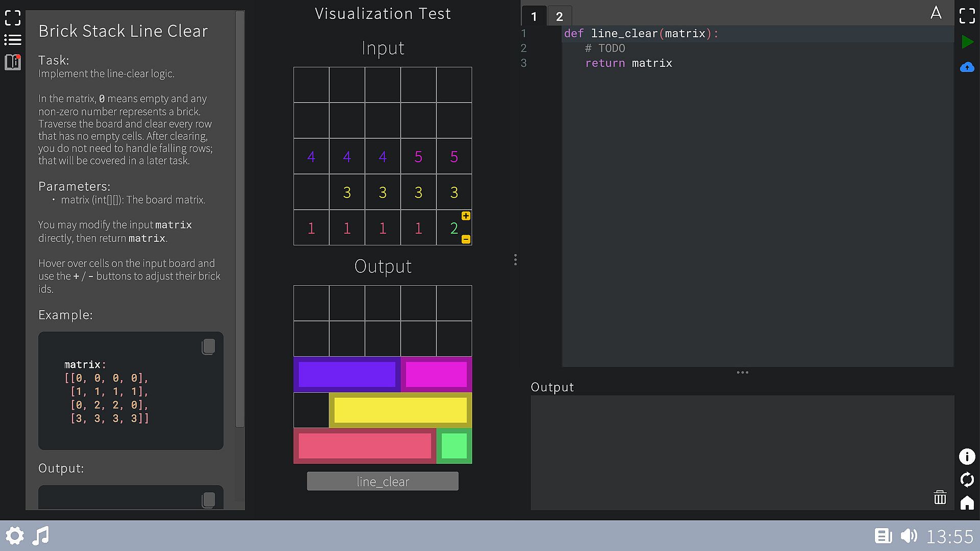Screen dimensions: 980x551
Task: Click the Brick Stack Line Clear title
Action: point(123,31)
